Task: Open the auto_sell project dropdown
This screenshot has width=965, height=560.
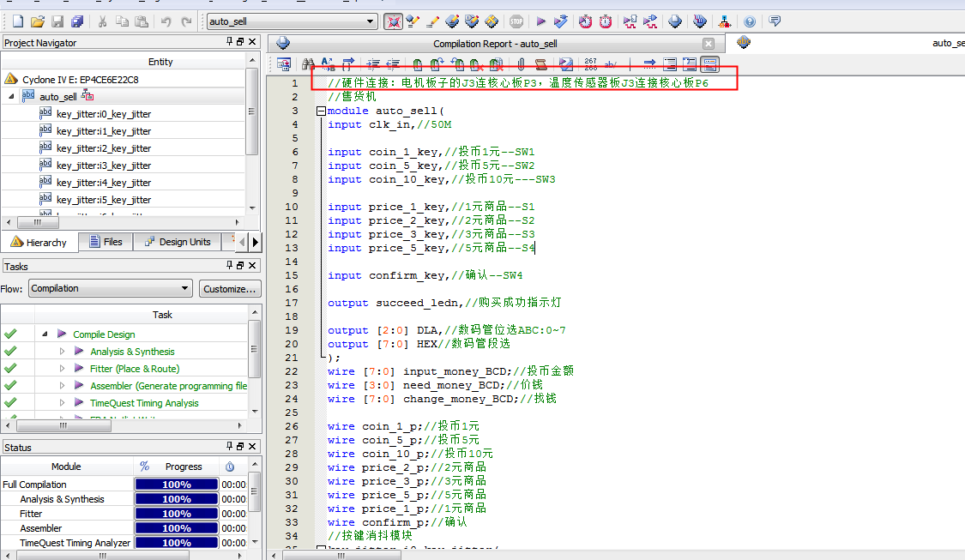Action: click(x=370, y=21)
